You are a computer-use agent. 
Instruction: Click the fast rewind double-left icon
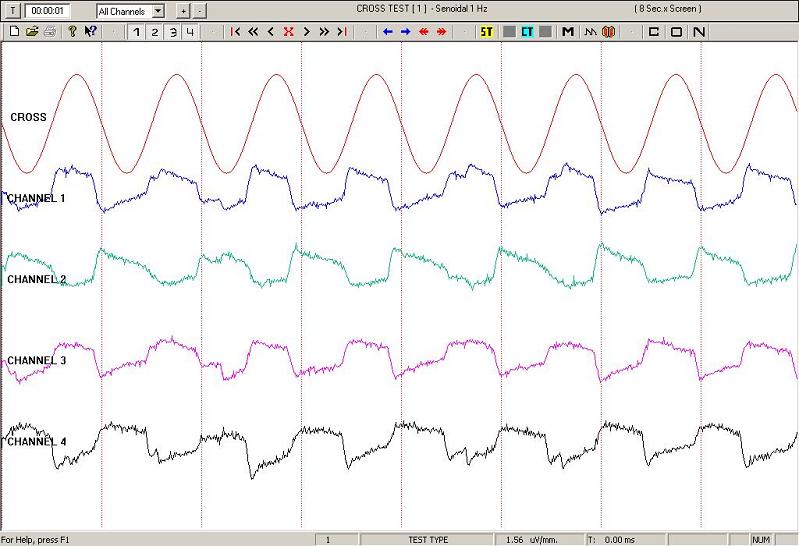[253, 32]
